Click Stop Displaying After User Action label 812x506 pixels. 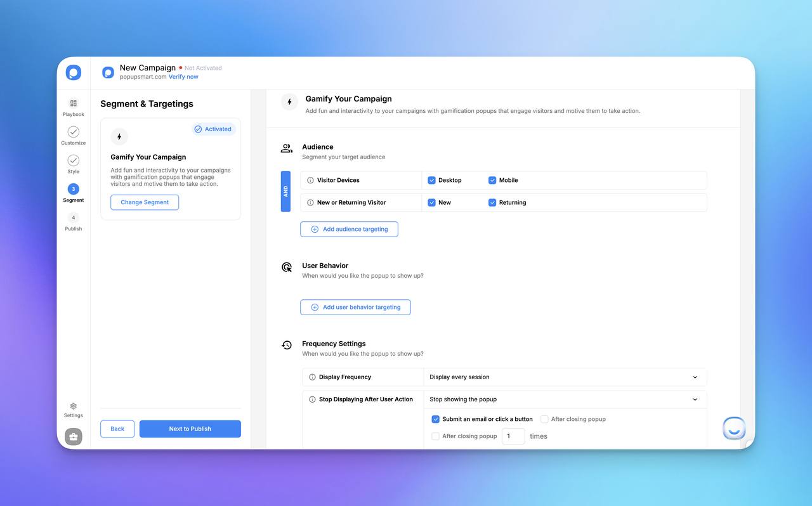tap(366, 399)
